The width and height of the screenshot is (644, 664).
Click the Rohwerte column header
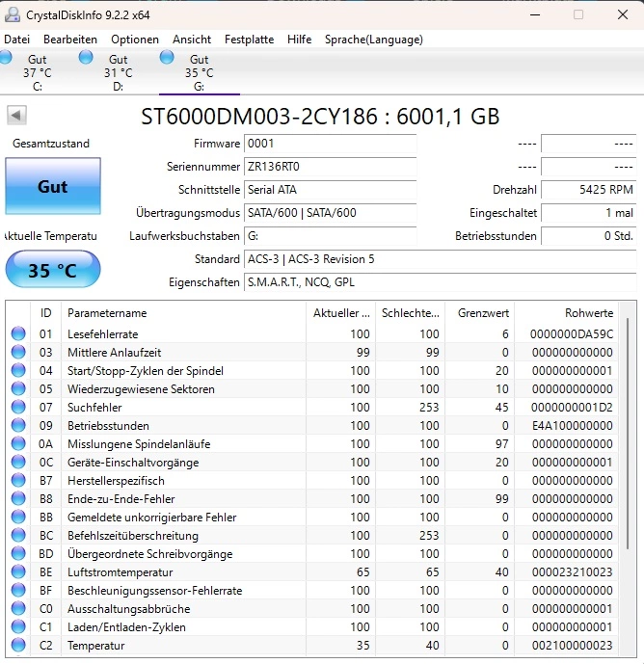pos(567,313)
